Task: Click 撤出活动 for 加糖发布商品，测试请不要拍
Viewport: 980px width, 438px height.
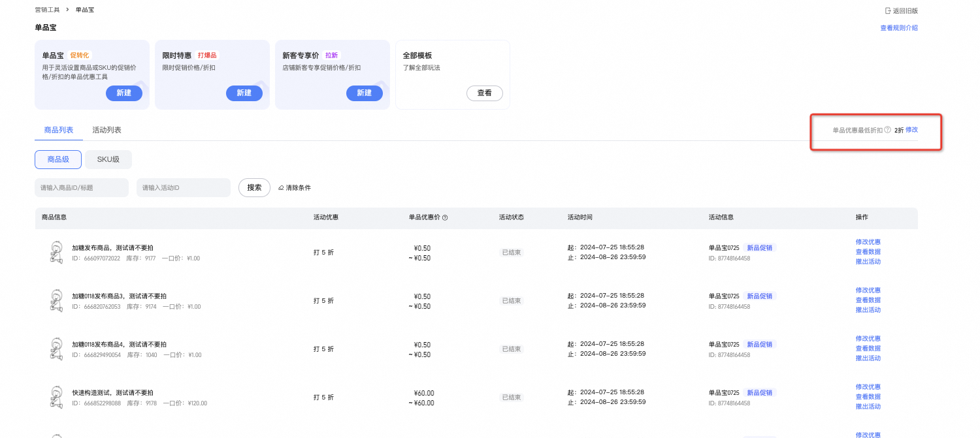Action: click(x=868, y=262)
